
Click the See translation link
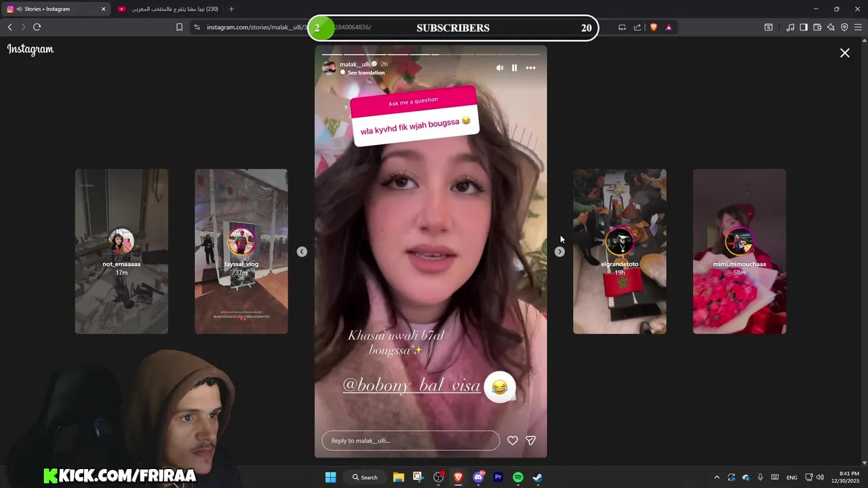366,73
